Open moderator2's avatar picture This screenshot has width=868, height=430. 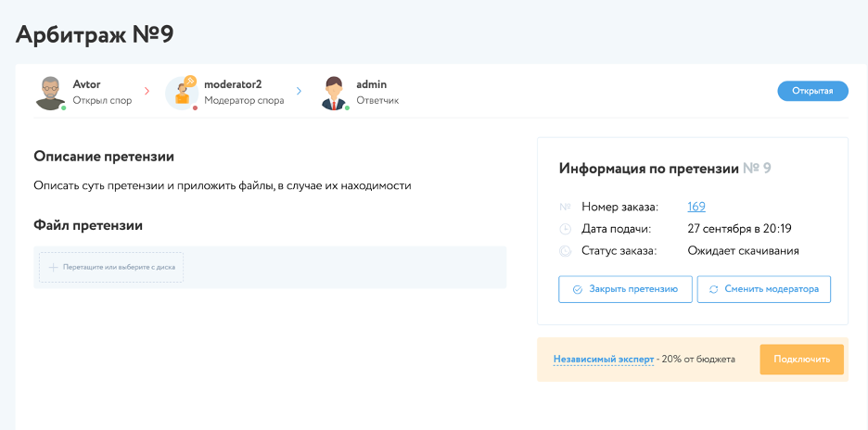tap(180, 94)
